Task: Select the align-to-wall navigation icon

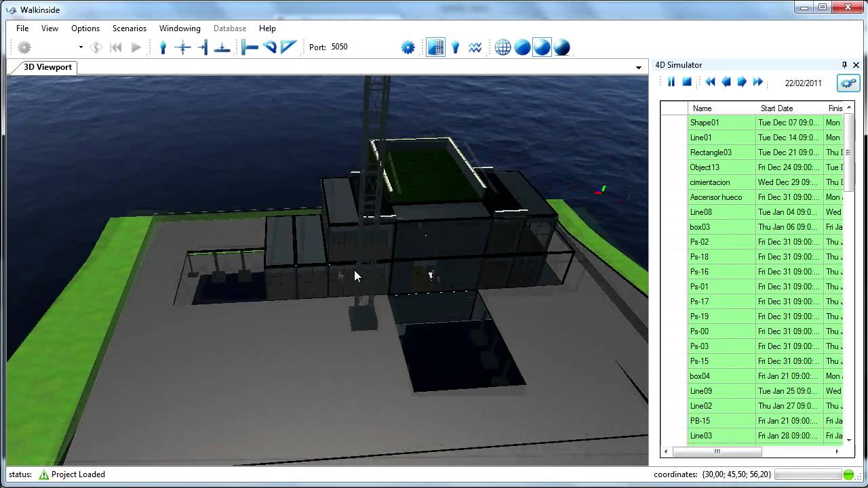Action: (x=202, y=47)
